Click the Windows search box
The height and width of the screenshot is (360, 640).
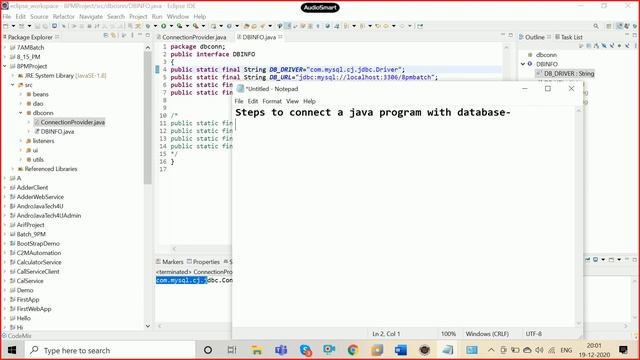[110, 350]
